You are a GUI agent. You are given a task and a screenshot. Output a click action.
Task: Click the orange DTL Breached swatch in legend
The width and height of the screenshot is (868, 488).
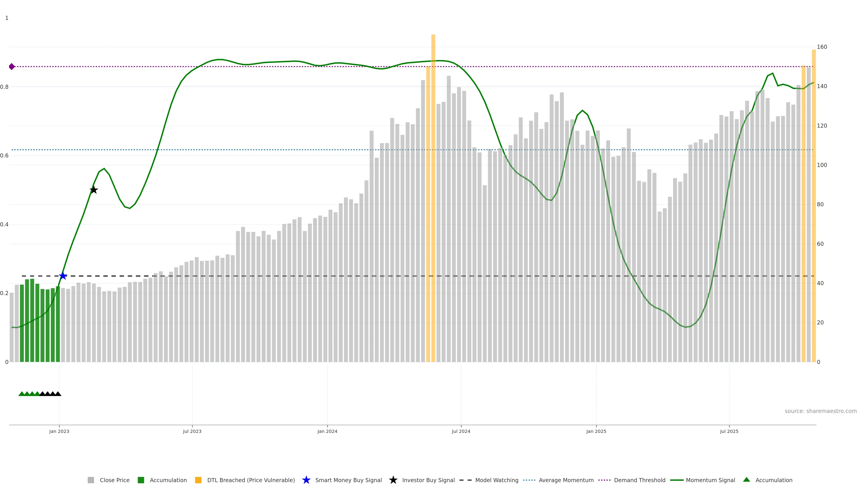tap(198, 480)
